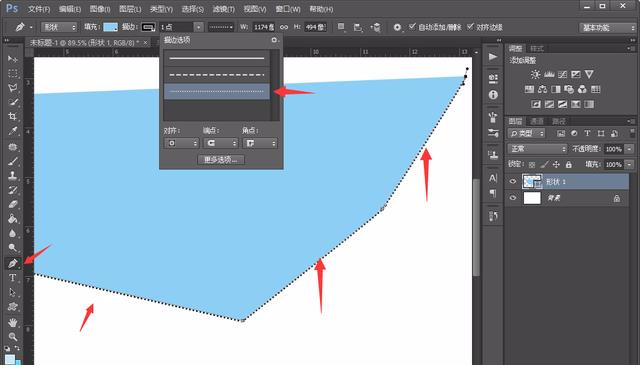This screenshot has height=365, width=640.
Task: Select the Crop tool
Action: [x=13, y=116]
